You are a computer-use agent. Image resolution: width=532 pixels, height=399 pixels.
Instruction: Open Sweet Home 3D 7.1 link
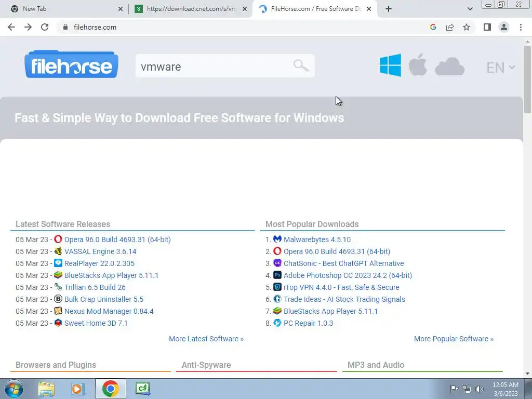96,323
